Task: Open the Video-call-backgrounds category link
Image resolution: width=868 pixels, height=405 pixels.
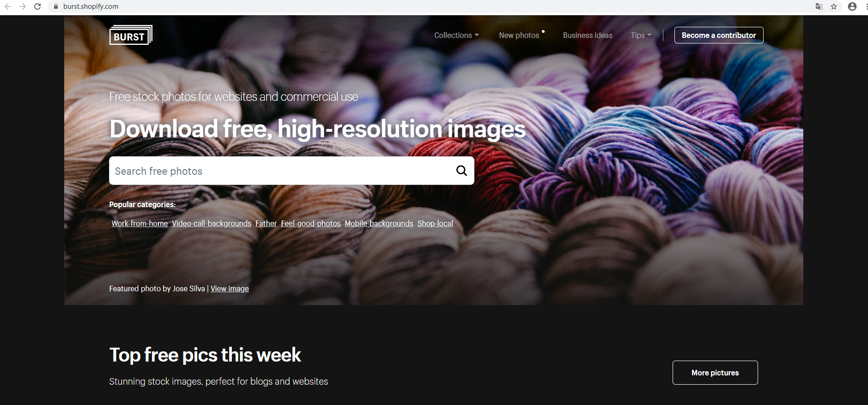Action: [212, 223]
